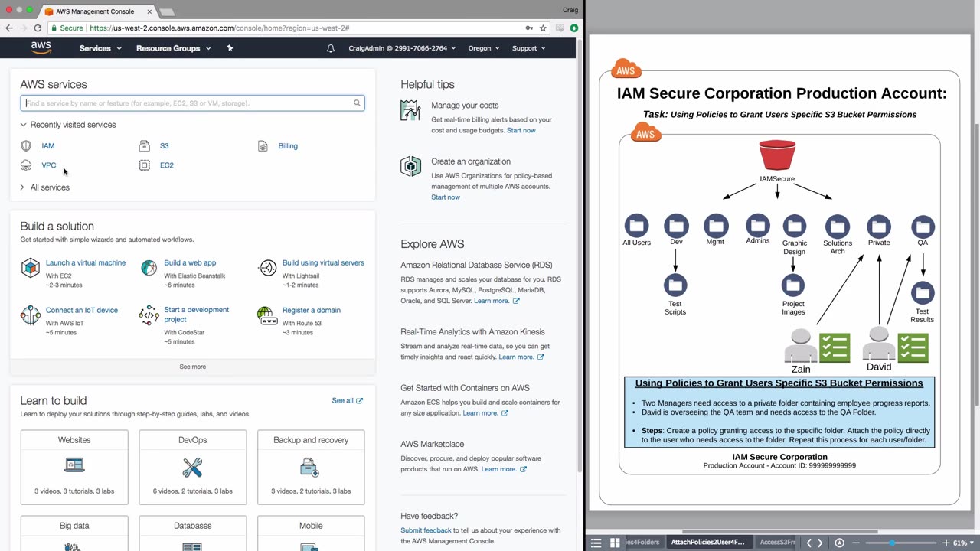
Task: Click See more under Build a solution
Action: [x=193, y=367]
